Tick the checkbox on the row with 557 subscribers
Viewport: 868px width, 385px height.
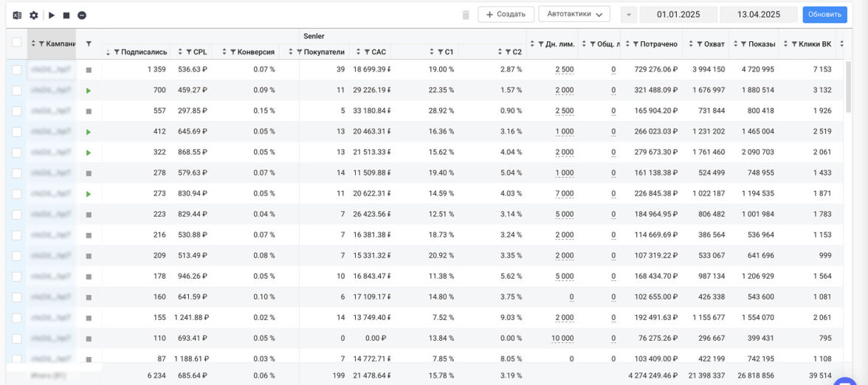(x=17, y=111)
